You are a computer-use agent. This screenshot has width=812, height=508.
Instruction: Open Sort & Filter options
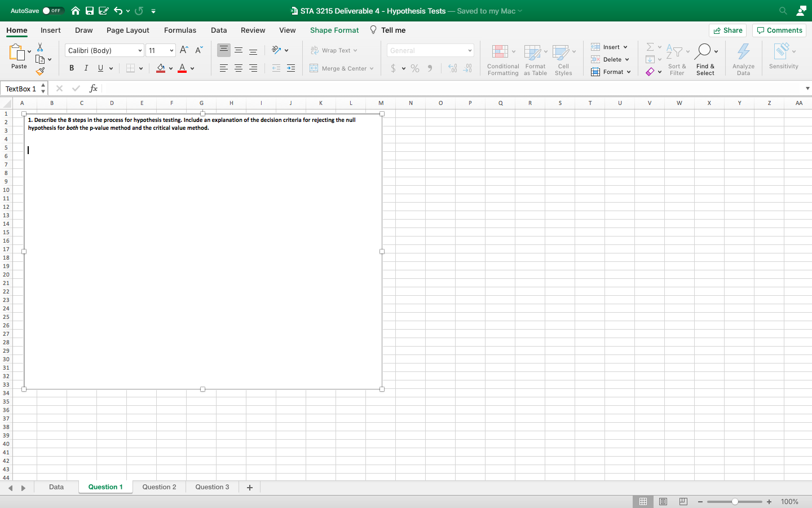point(677,60)
